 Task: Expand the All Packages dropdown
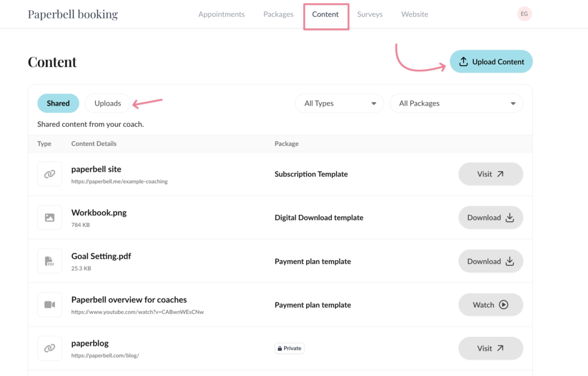click(456, 103)
